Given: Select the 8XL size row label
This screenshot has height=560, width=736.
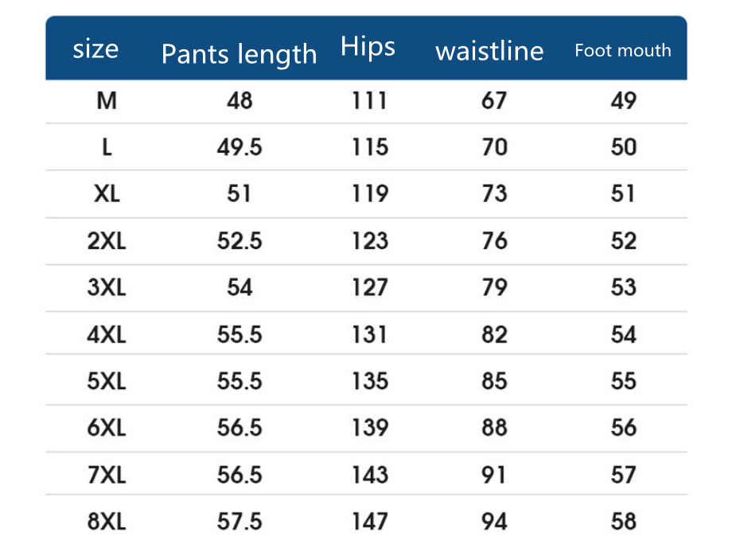Looking at the screenshot, I should click(107, 522).
